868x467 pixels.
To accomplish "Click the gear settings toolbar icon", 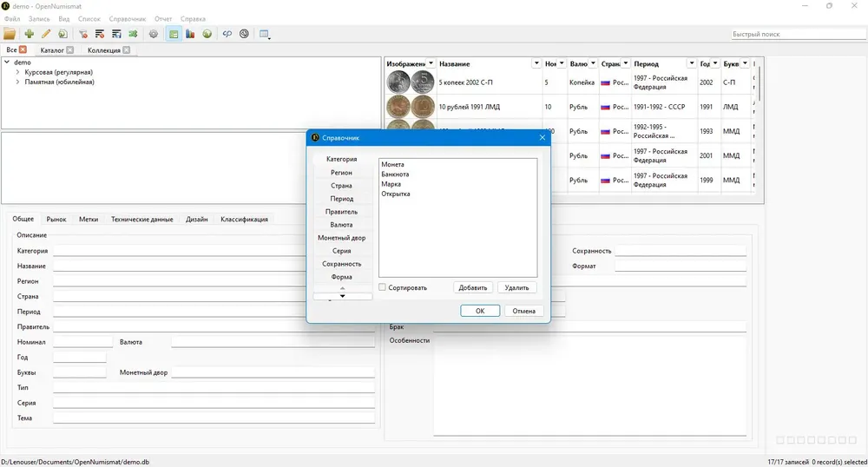I will pyautogui.click(x=154, y=34).
